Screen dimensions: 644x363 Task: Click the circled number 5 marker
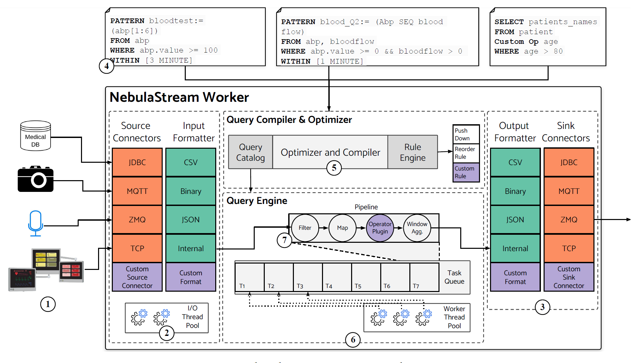[x=334, y=168]
